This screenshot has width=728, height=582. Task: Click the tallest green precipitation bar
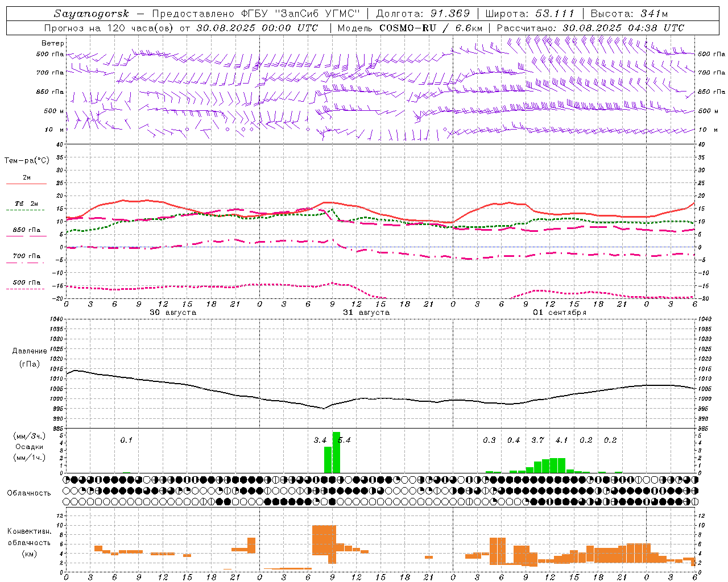click(336, 452)
